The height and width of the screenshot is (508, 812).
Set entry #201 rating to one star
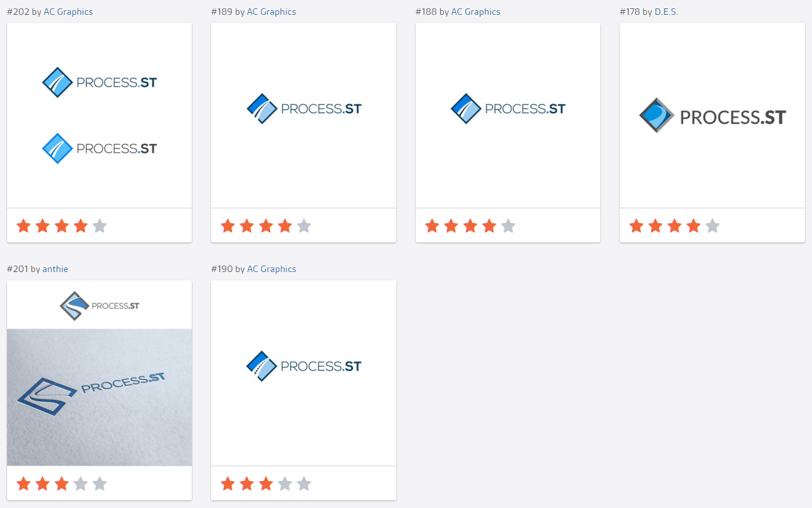point(24,484)
